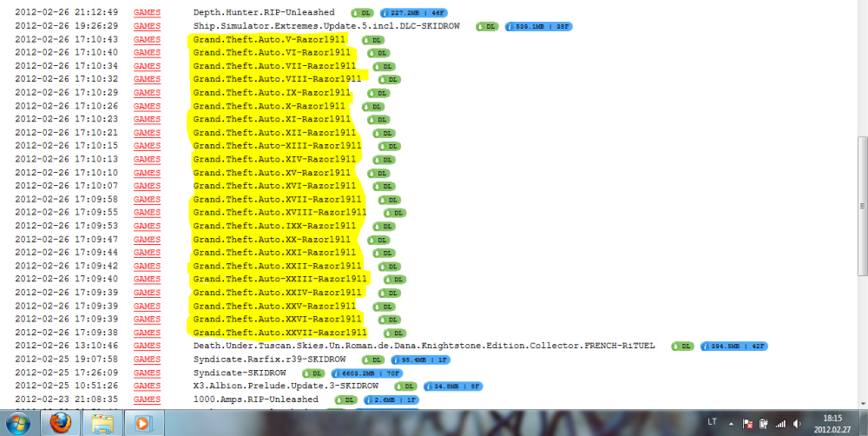Switch to Firefox in the taskbar
This screenshot has width=868, height=436.
pyautogui.click(x=60, y=423)
